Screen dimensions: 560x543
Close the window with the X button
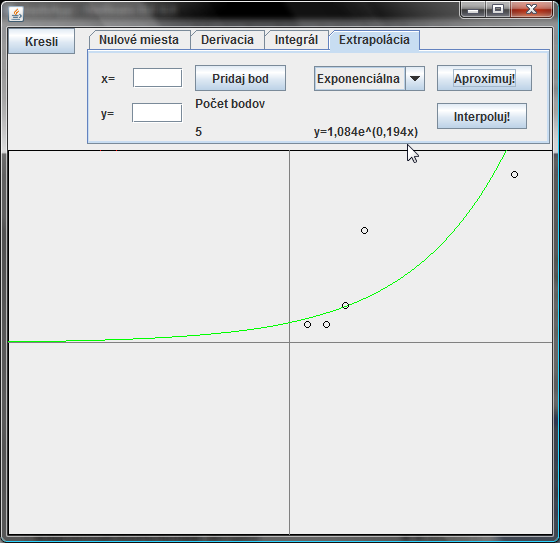pyautogui.click(x=531, y=10)
